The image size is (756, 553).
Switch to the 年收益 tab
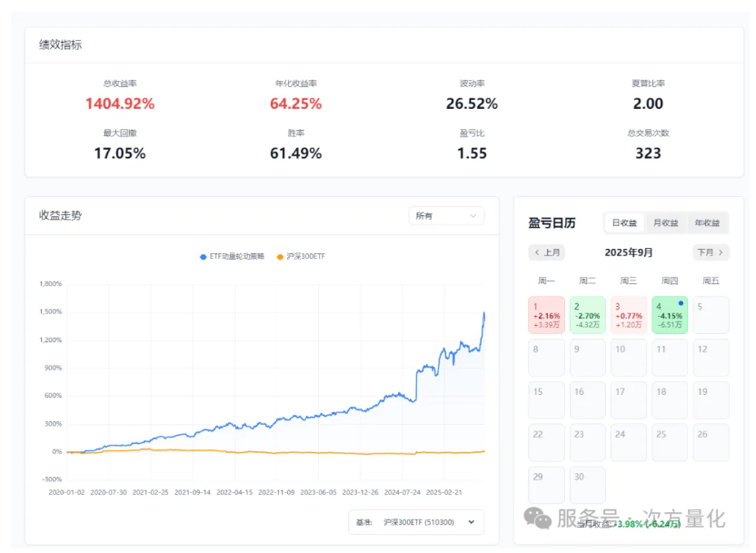(x=707, y=222)
